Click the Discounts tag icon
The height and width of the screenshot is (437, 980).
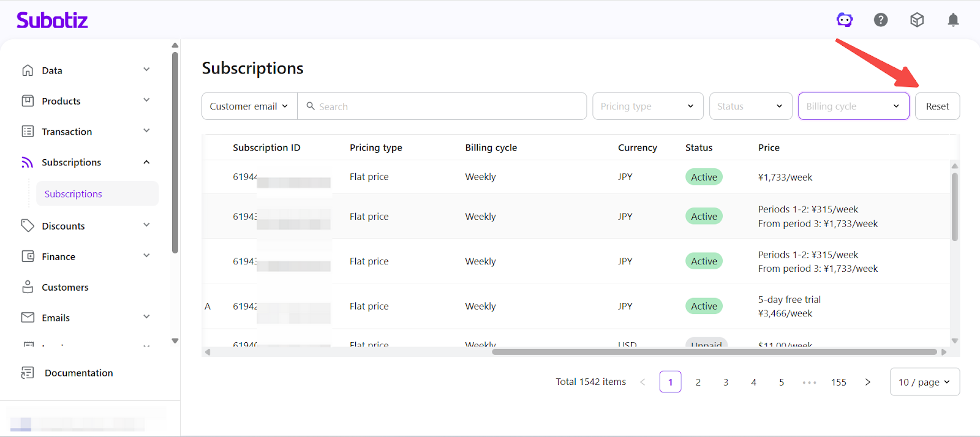click(x=28, y=226)
